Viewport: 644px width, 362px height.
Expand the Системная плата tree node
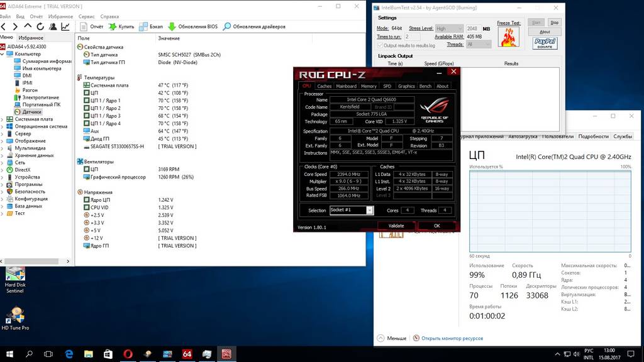pos(3,119)
